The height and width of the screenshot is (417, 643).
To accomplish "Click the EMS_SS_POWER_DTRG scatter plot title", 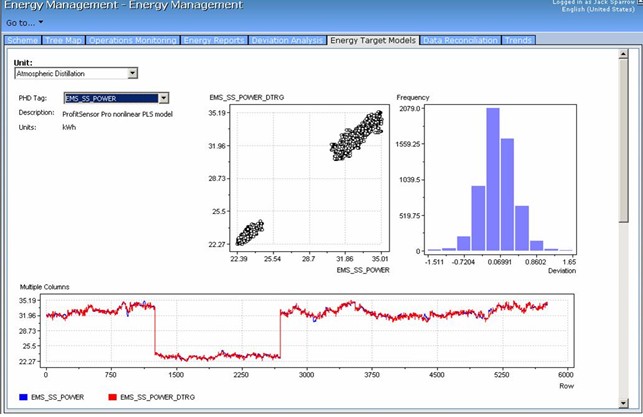I will point(246,97).
